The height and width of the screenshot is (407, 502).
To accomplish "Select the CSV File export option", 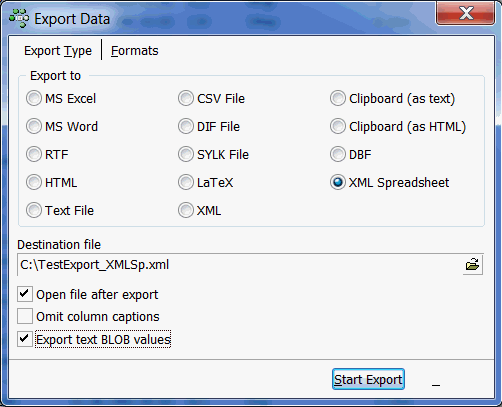I will [186, 99].
